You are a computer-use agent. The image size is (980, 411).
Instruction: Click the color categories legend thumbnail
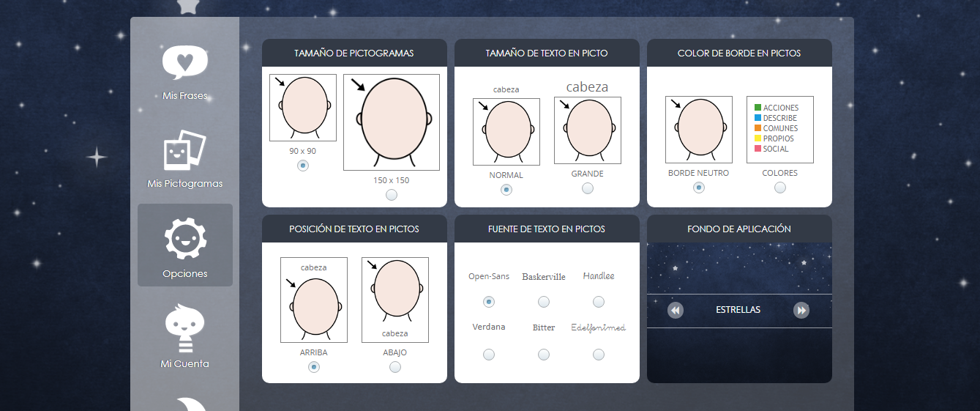point(779,129)
